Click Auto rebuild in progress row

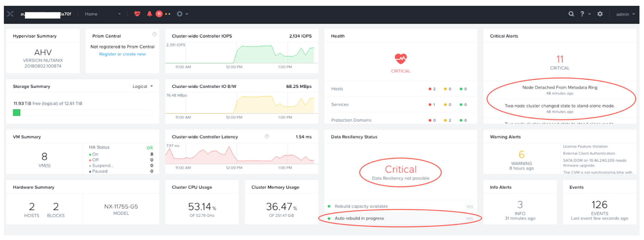click(401, 218)
